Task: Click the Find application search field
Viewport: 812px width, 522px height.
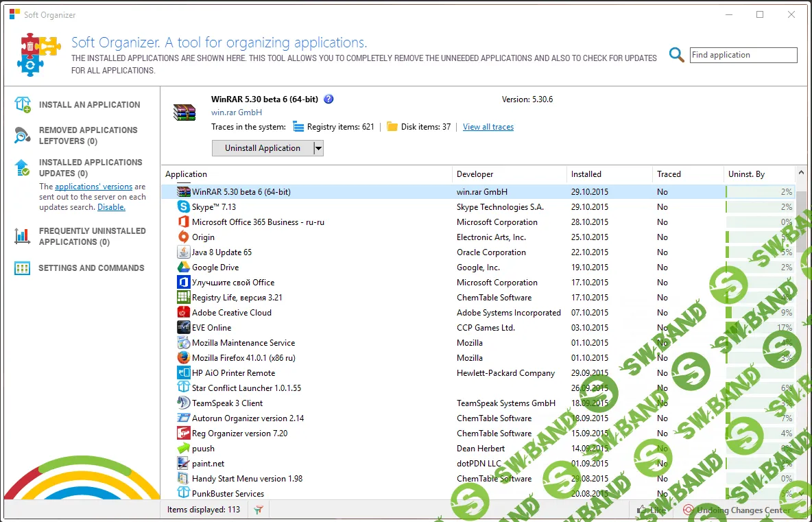Action: [743, 56]
